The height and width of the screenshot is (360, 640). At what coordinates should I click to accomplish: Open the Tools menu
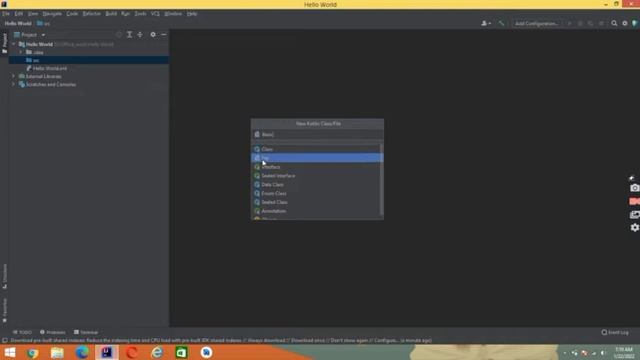[x=140, y=13]
